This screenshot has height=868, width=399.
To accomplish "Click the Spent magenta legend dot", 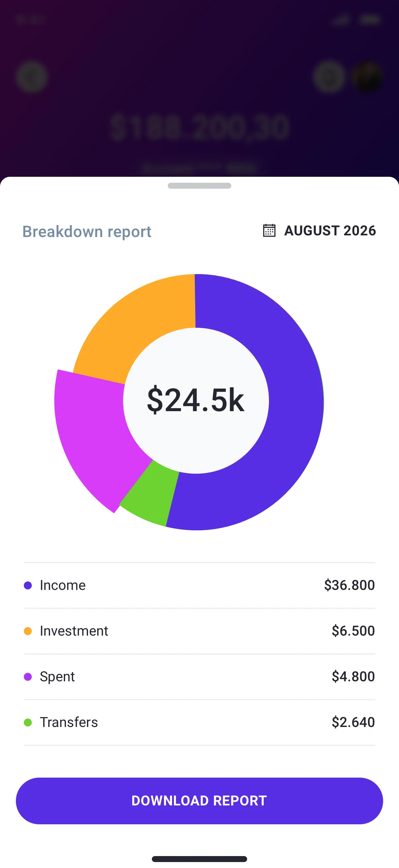I will [x=28, y=677].
